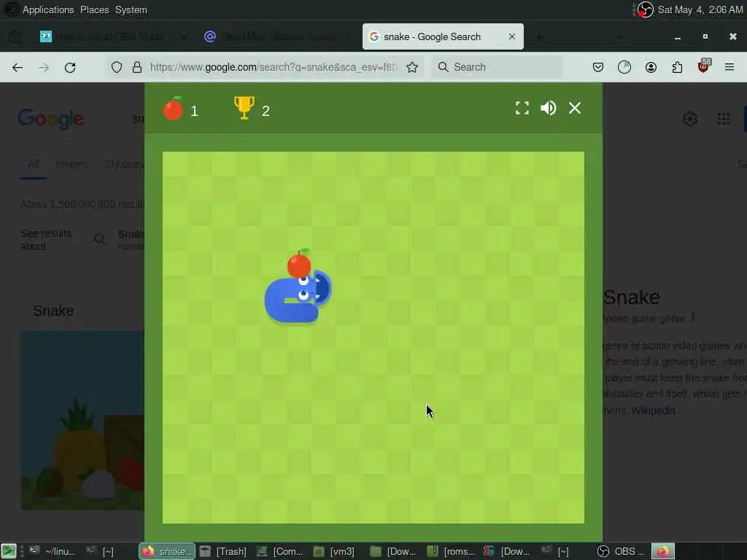Open the tracking protection shield

coord(117,67)
